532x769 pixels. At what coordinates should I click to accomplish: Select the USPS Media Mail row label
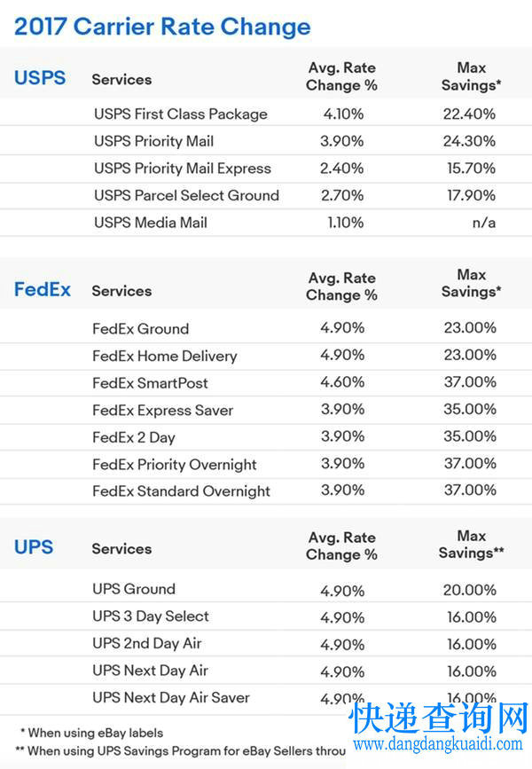point(151,223)
